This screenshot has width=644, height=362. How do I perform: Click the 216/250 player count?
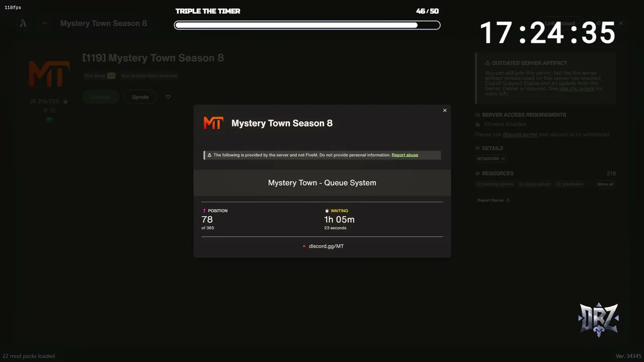coord(48,101)
